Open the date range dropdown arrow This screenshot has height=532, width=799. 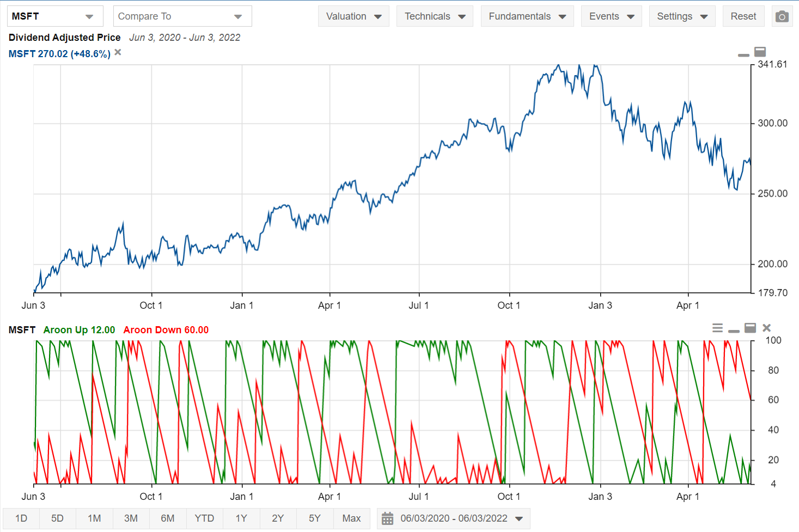pos(519,519)
